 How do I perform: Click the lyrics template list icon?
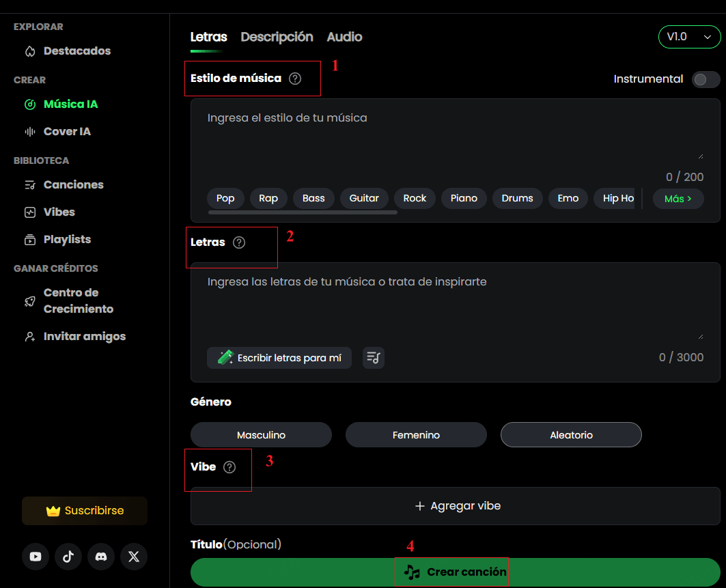tap(374, 357)
